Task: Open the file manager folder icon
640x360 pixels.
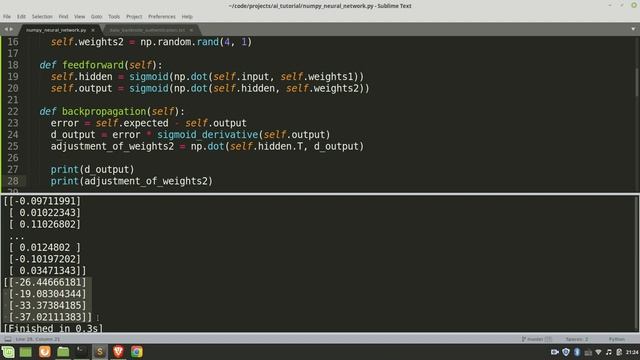Action: tap(63, 352)
